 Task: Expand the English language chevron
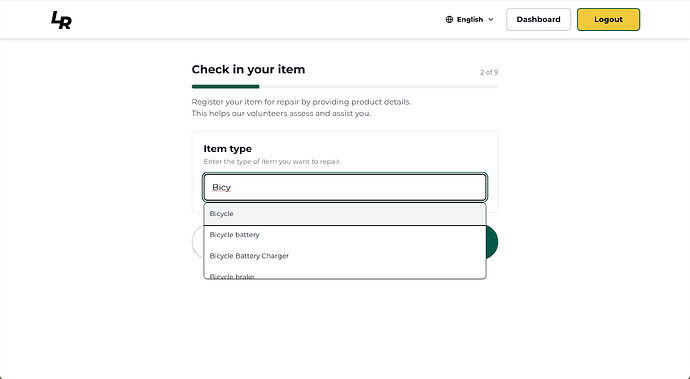pos(491,19)
